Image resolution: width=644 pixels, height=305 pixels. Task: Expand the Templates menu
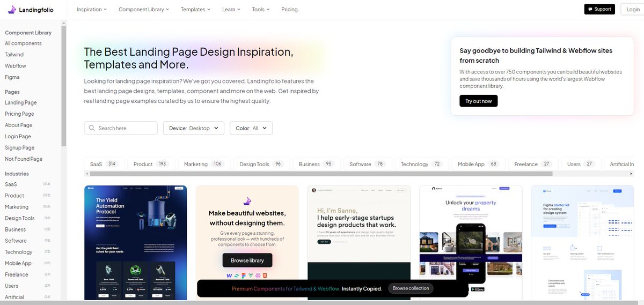click(195, 9)
